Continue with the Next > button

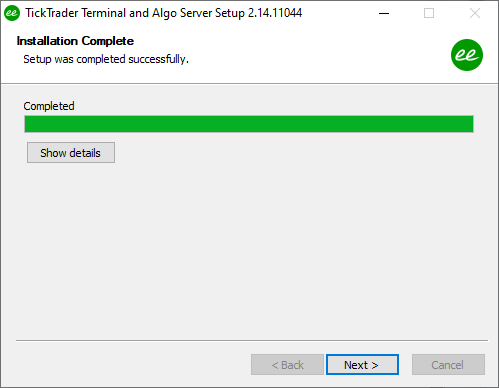[362, 365]
